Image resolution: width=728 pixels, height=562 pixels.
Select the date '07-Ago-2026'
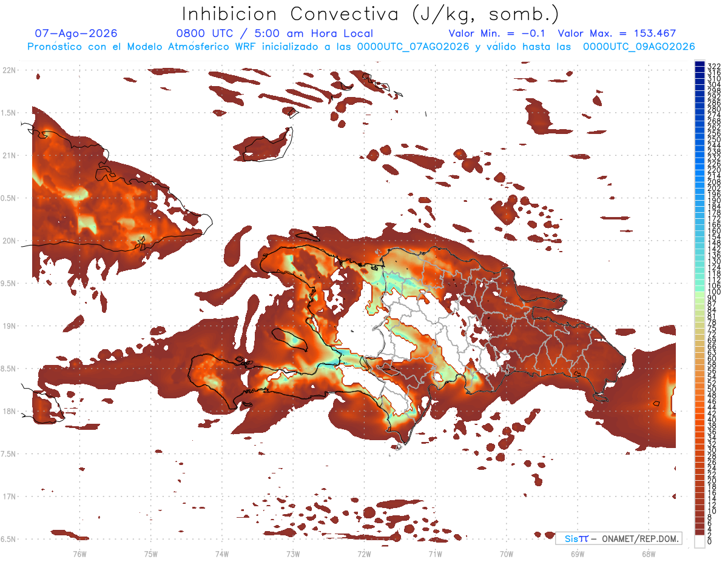[x=76, y=33]
